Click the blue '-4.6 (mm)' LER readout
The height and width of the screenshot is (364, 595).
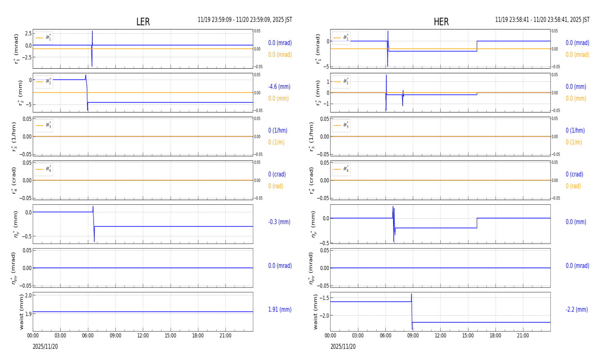[279, 87]
